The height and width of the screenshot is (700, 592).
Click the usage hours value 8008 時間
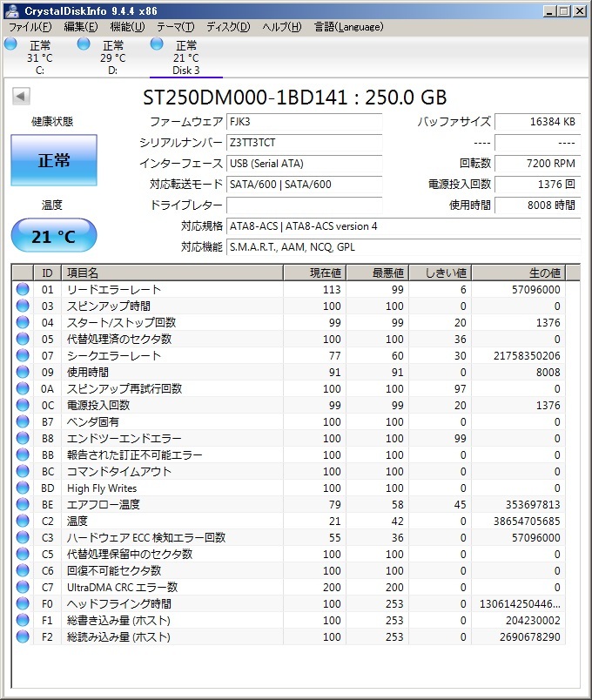(x=537, y=205)
